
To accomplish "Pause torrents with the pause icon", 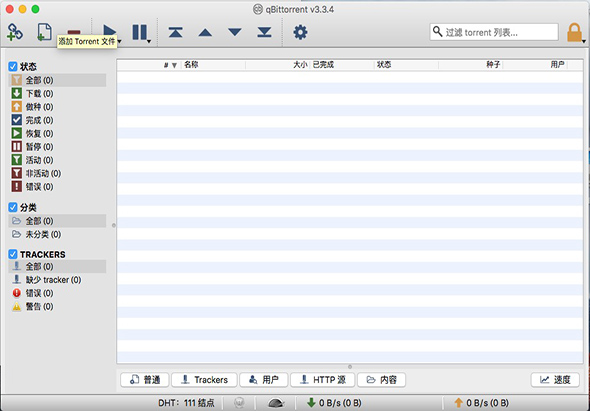I will (x=139, y=32).
